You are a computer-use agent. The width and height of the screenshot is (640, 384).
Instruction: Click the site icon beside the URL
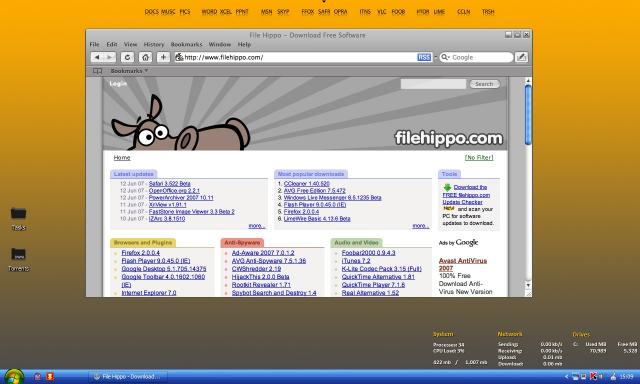coord(179,58)
